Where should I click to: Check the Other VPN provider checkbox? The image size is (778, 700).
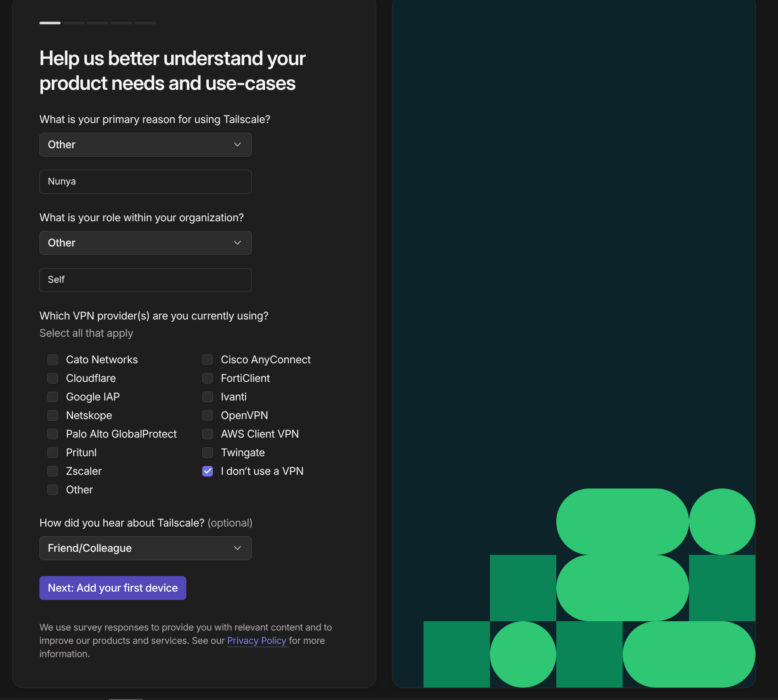(53, 490)
